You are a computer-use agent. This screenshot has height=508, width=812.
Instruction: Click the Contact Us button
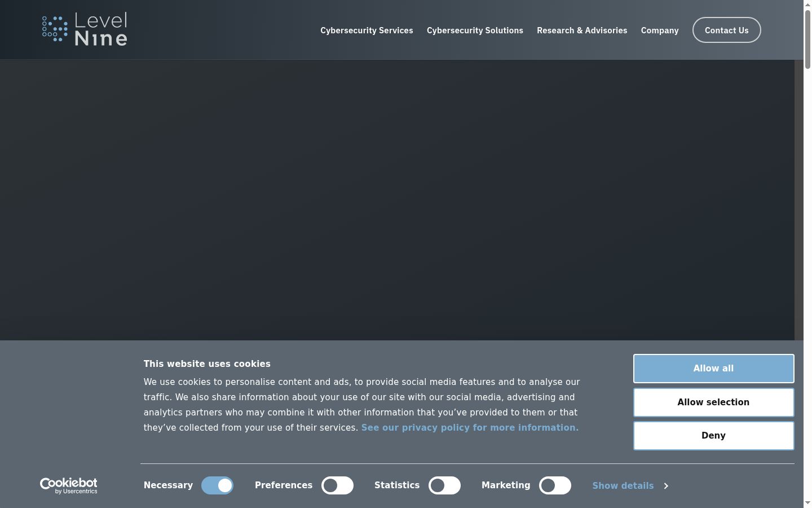pyautogui.click(x=726, y=30)
